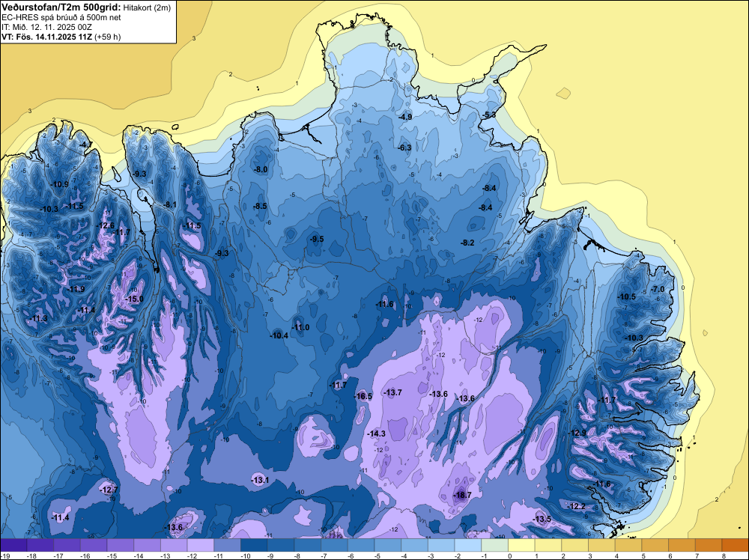This screenshot has width=749, height=560.
Task: Click the -11.3 temperature label
Action: coord(39,318)
